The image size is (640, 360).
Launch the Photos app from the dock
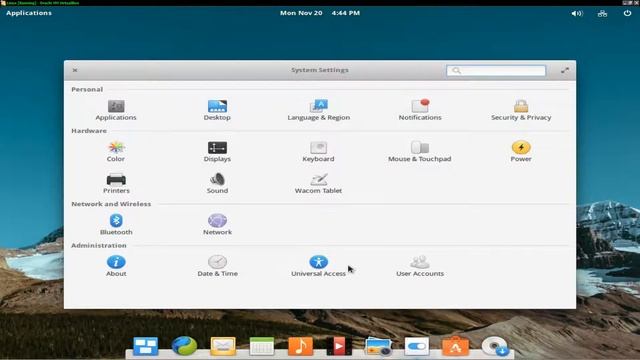tap(378, 346)
